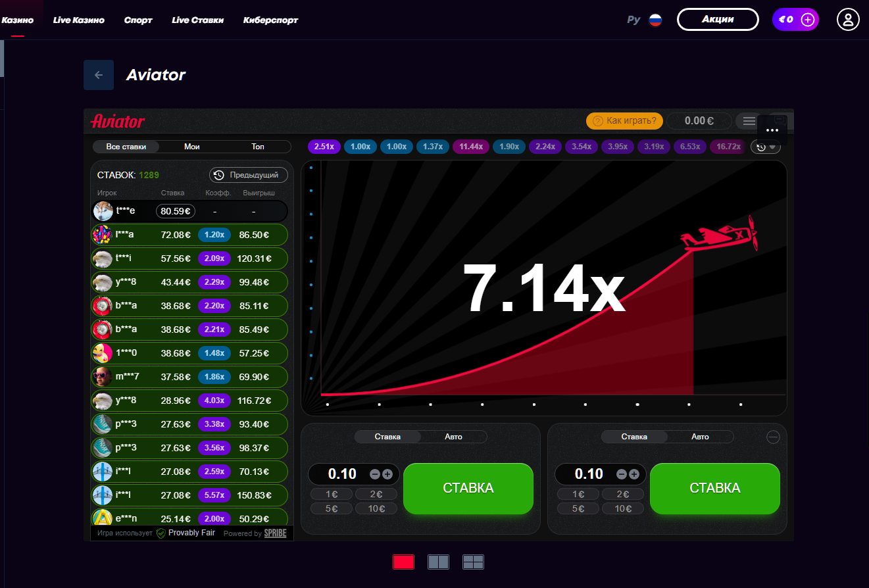Open the Live Казино menu item
The image size is (869, 588).
[x=79, y=20]
